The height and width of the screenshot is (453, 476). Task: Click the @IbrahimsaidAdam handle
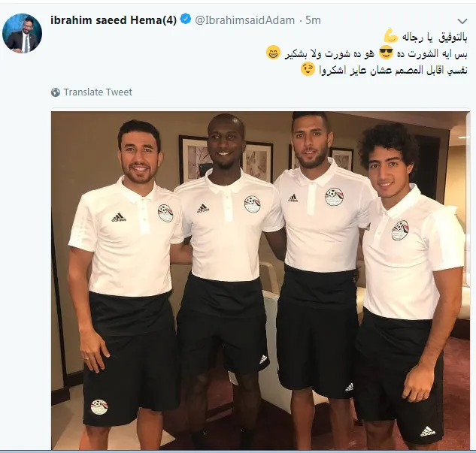tap(244, 20)
